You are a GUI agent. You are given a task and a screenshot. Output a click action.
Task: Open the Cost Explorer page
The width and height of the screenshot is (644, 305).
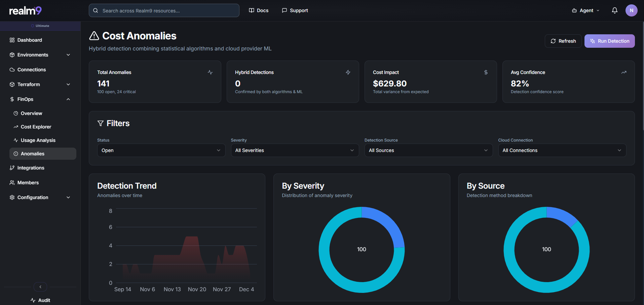click(36, 127)
